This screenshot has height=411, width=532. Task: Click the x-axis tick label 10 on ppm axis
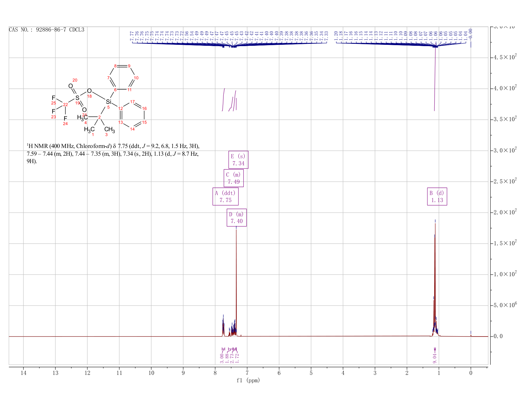[x=151, y=373]
